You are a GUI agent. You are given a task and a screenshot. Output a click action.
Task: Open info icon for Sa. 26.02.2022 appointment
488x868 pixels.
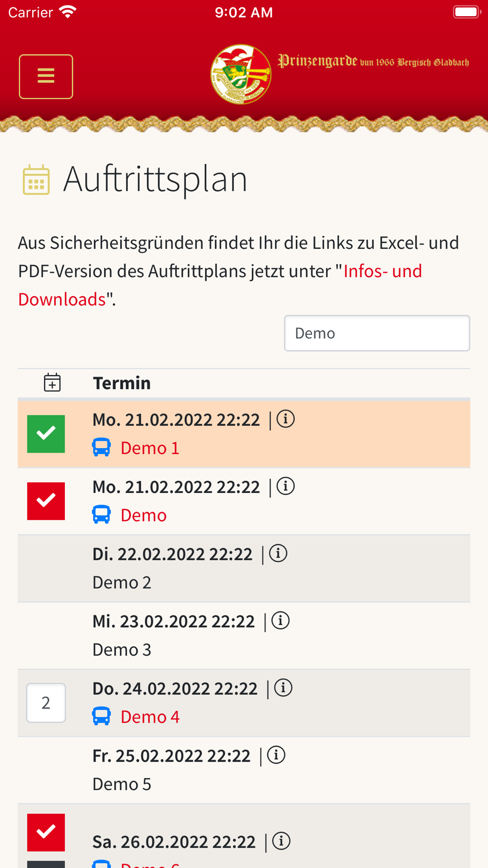click(281, 841)
